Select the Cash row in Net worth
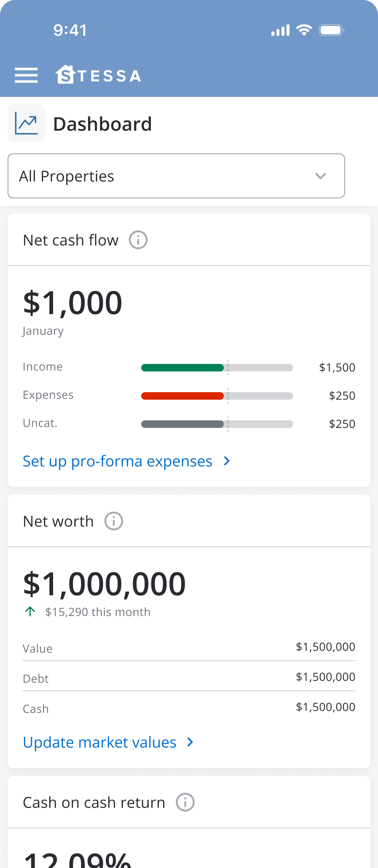Screen dimensions: 378x868 (189, 708)
